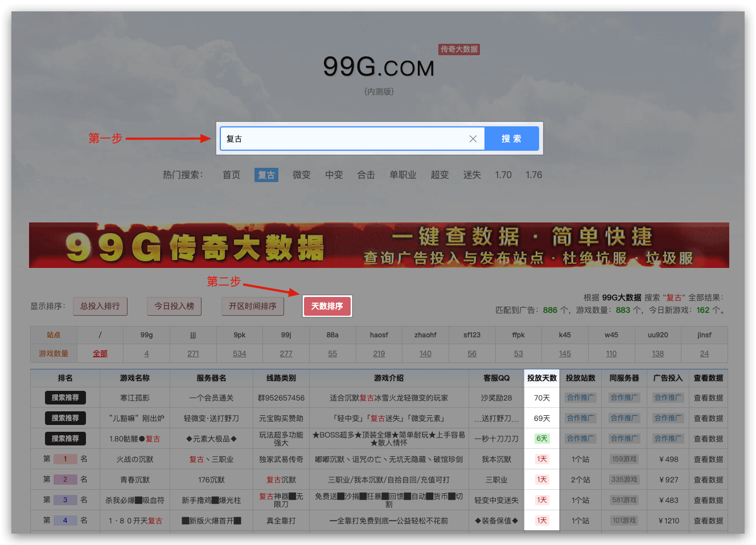Sort by 开区时间排序

(253, 306)
